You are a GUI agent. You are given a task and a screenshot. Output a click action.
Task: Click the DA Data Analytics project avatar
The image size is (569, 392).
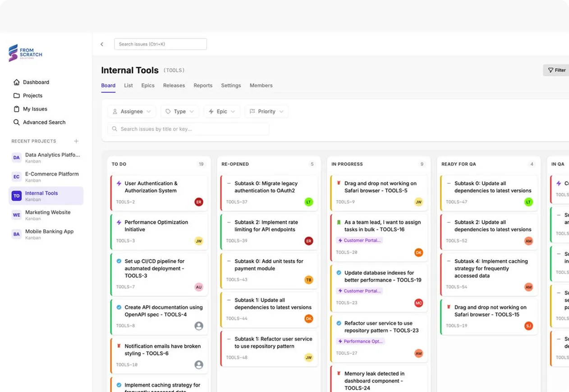[16, 157]
